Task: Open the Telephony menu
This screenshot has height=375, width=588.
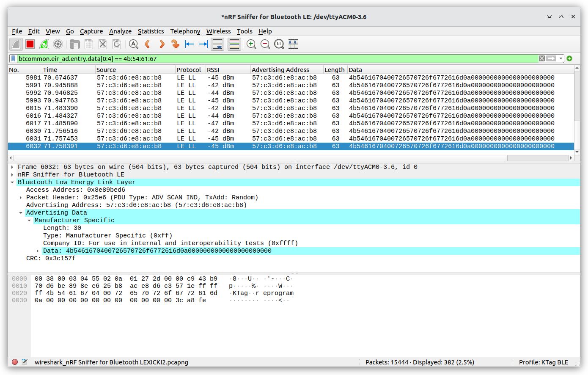Action: click(x=185, y=31)
